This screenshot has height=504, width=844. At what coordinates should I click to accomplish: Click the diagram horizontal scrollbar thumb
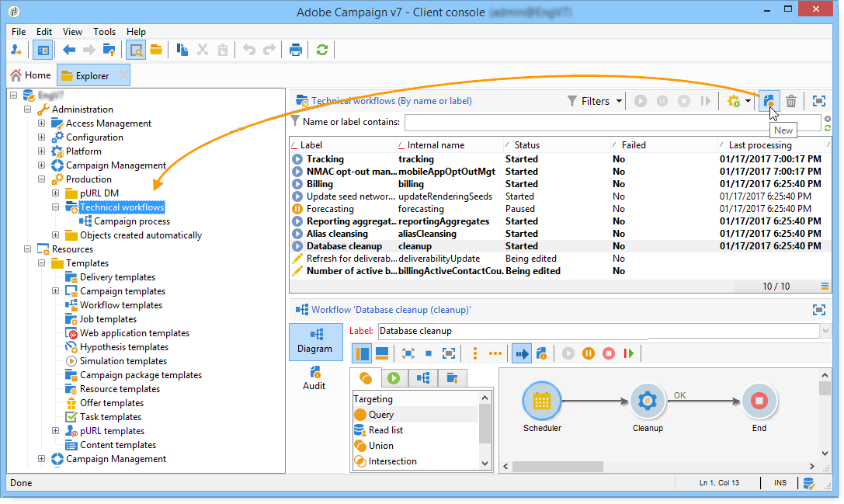[x=557, y=466]
